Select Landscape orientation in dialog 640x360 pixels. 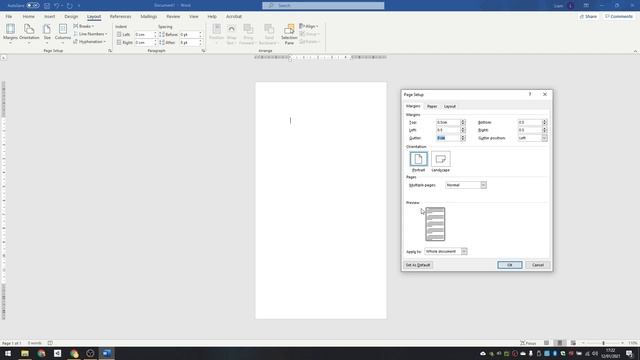(440, 162)
